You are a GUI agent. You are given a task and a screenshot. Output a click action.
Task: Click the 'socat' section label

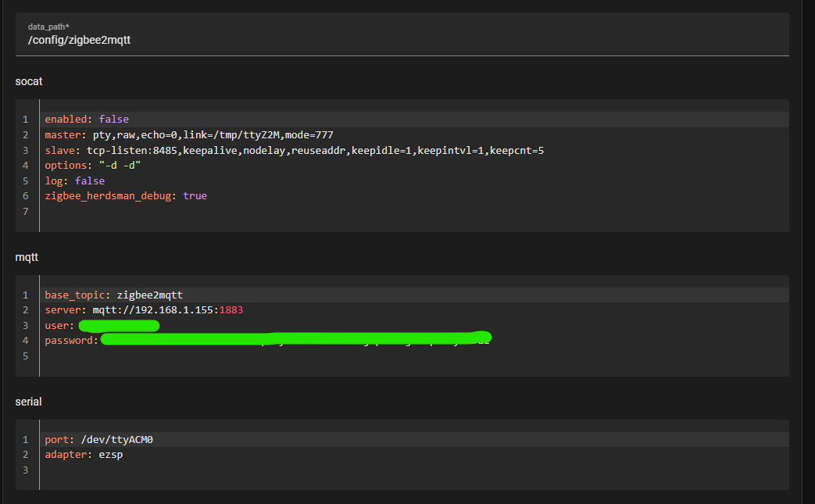click(29, 81)
